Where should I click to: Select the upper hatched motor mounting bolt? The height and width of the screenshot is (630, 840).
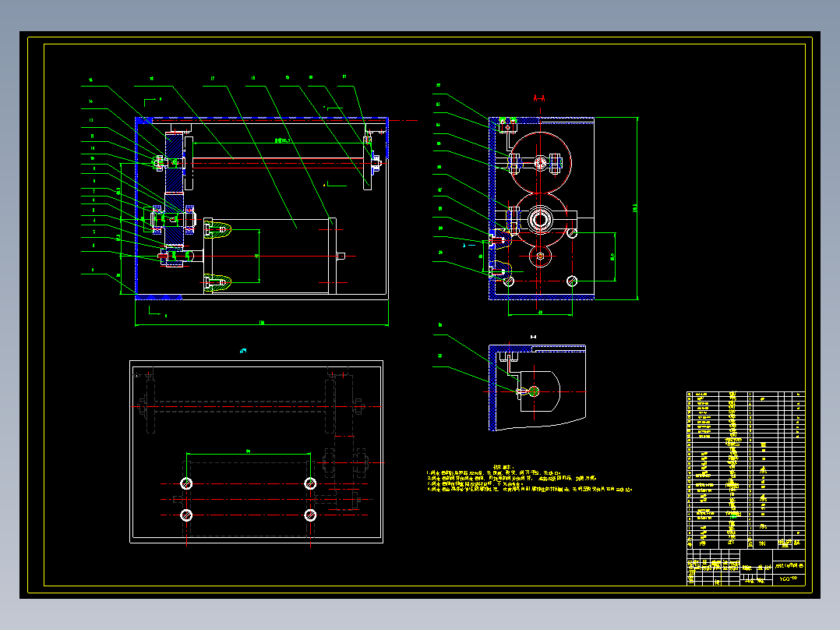point(217,231)
